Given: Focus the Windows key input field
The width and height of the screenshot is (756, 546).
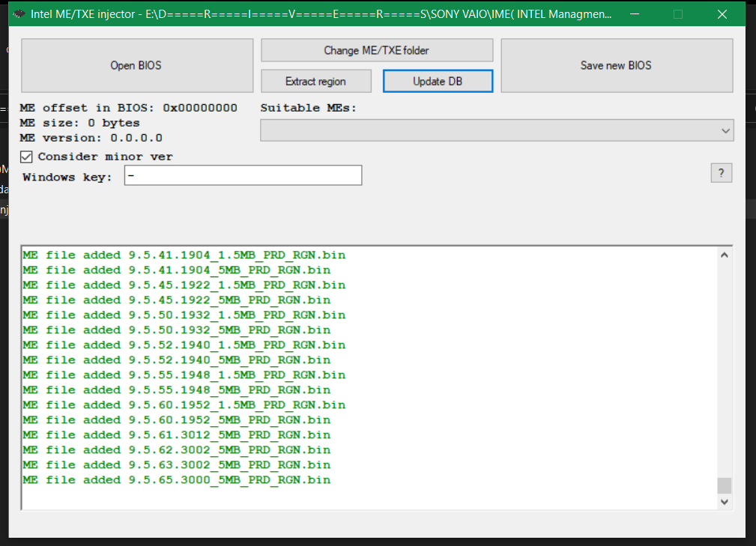Looking at the screenshot, I should point(243,175).
